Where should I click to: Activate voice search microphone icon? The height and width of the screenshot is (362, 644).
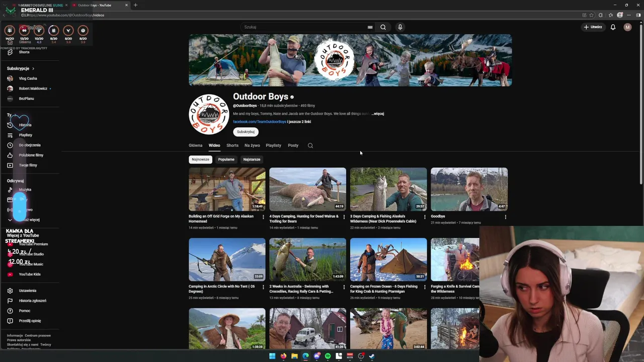[x=400, y=27]
